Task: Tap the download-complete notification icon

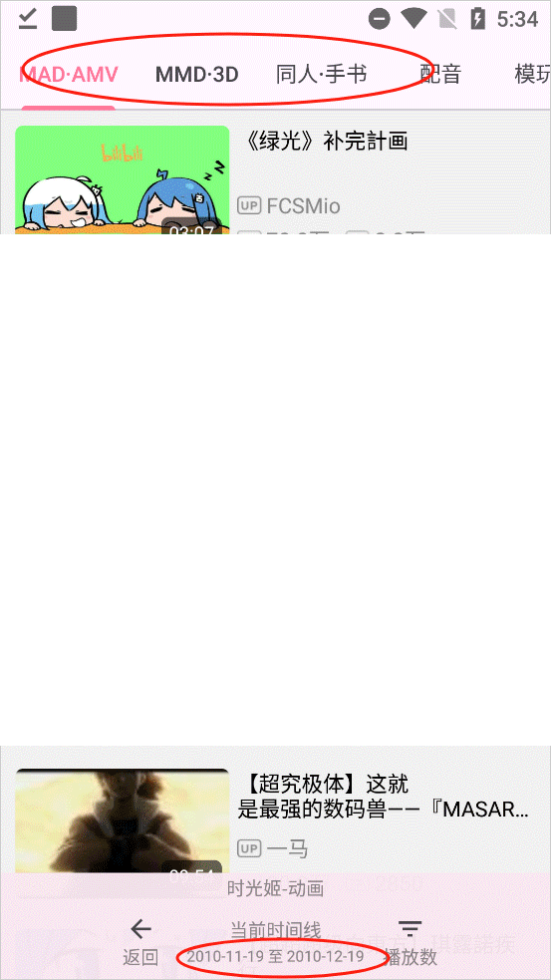Action: coord(28,19)
